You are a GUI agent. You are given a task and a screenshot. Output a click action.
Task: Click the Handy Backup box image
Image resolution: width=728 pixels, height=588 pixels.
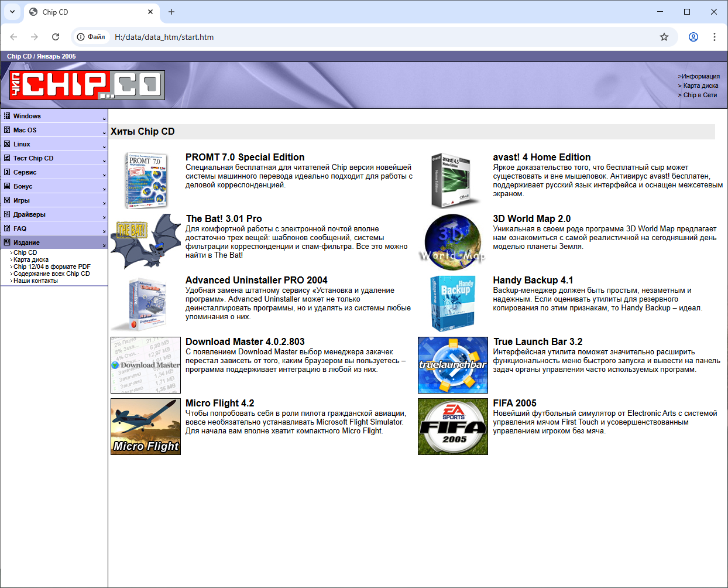453,303
